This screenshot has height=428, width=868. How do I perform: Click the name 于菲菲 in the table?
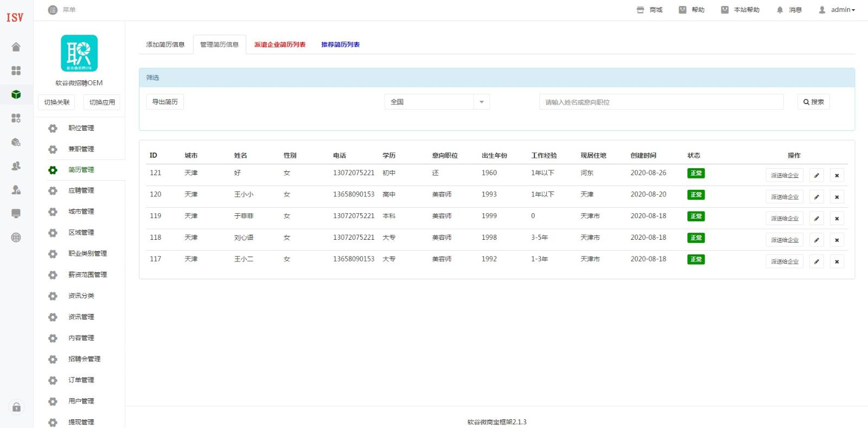244,216
